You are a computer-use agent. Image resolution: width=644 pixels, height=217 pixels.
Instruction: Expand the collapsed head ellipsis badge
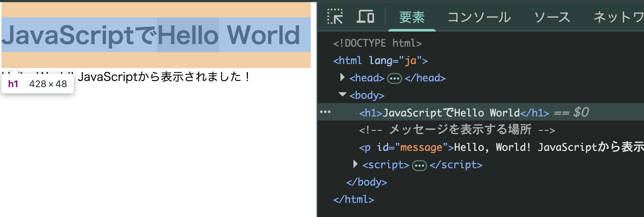pyautogui.click(x=395, y=78)
